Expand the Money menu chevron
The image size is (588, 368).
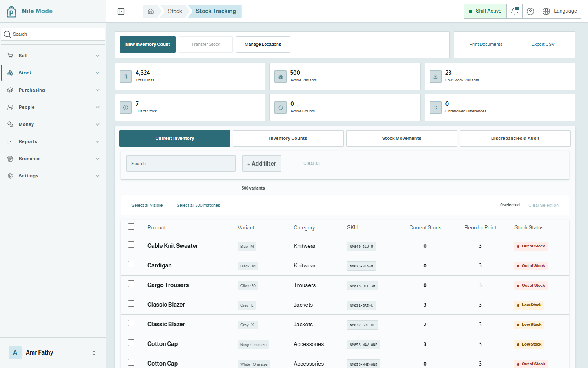click(98, 124)
